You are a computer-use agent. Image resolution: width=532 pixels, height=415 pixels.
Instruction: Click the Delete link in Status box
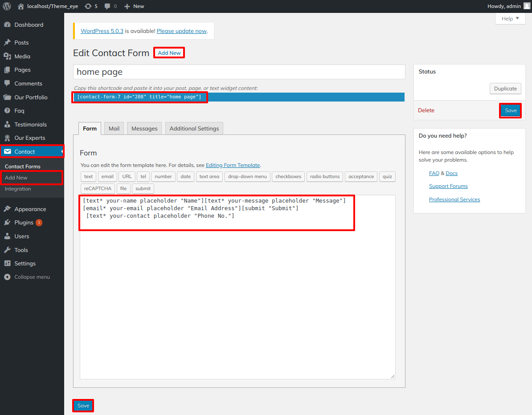[x=426, y=110]
